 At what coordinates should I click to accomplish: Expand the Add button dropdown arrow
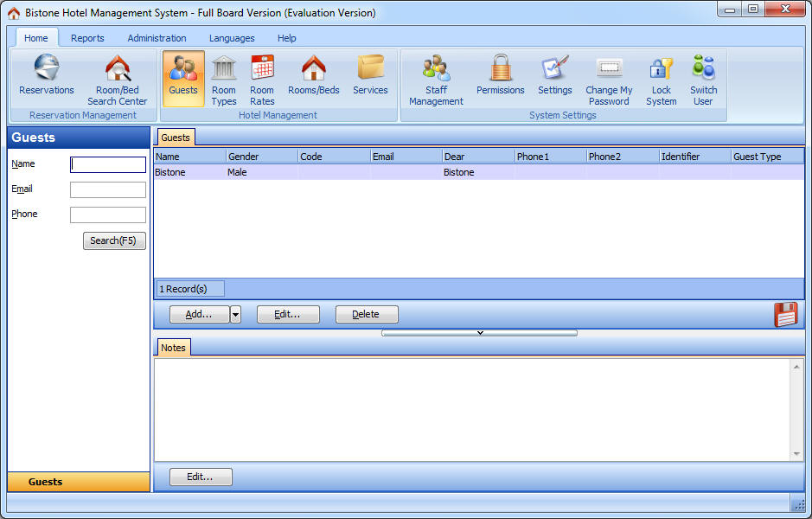point(235,315)
